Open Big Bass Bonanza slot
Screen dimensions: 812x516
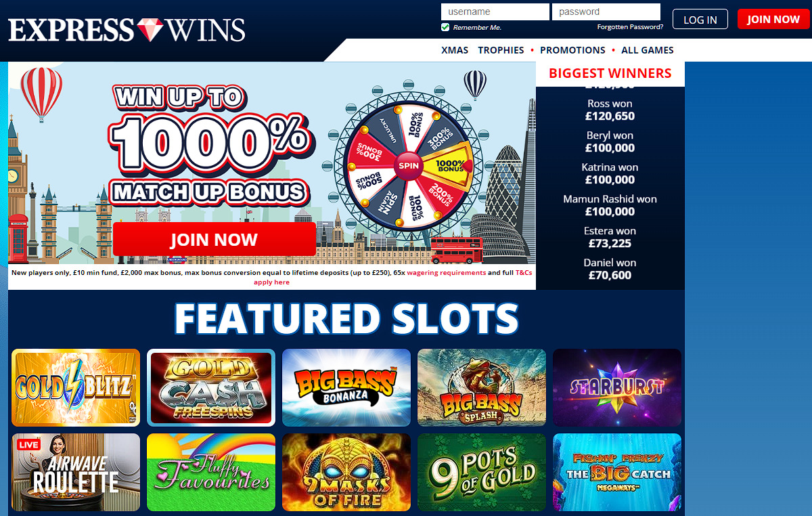point(346,387)
